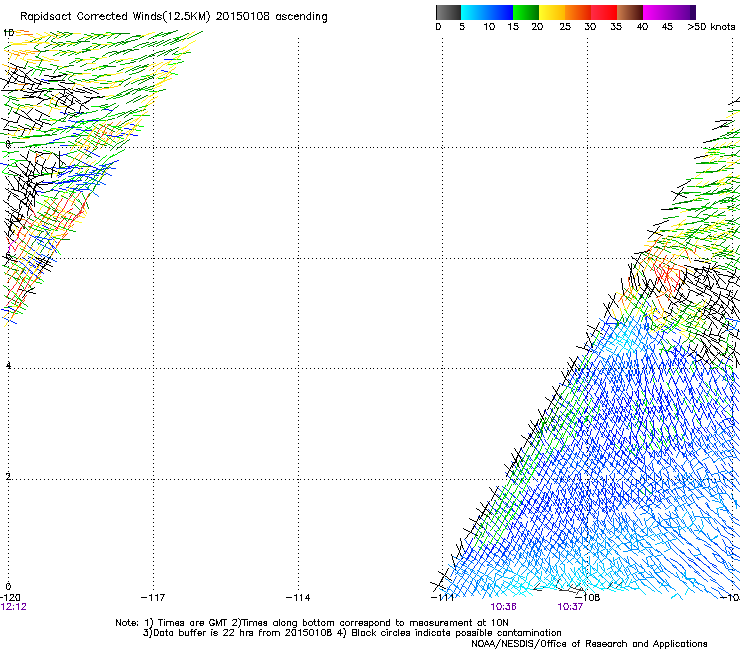740x650 pixels.
Task: Click the purple time stamp '12:12'
Action: point(13,607)
